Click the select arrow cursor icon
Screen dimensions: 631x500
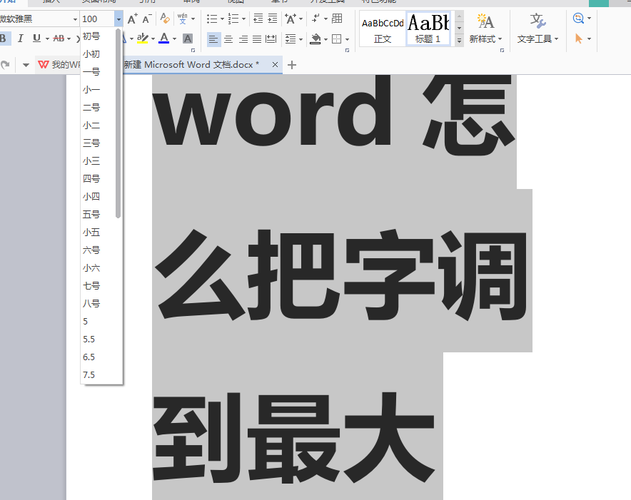pyautogui.click(x=579, y=39)
